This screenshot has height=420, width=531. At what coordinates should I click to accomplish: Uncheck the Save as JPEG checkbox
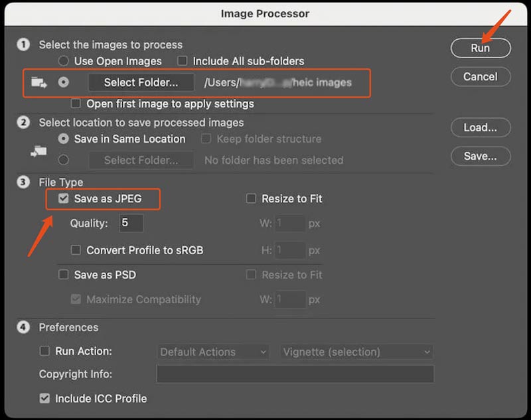click(64, 198)
